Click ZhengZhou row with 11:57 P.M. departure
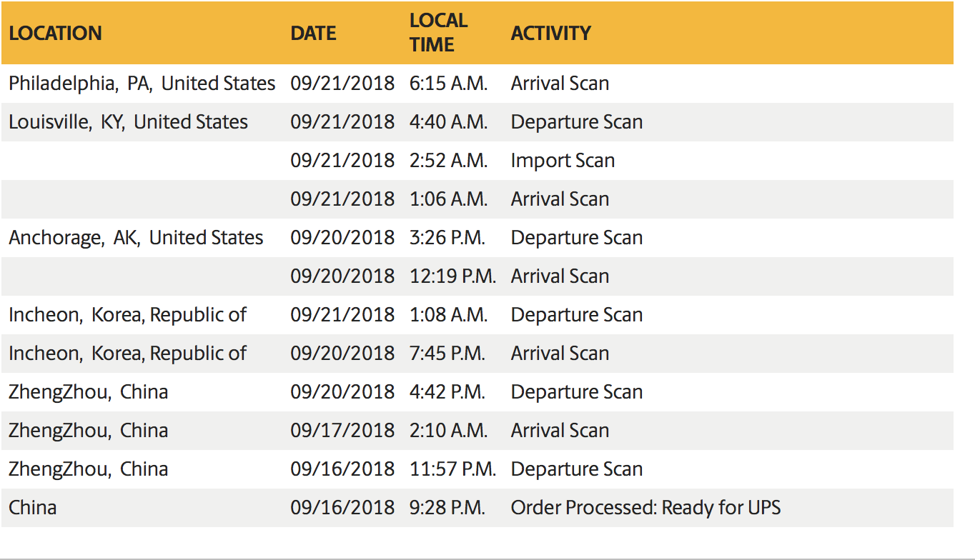 [477, 469]
